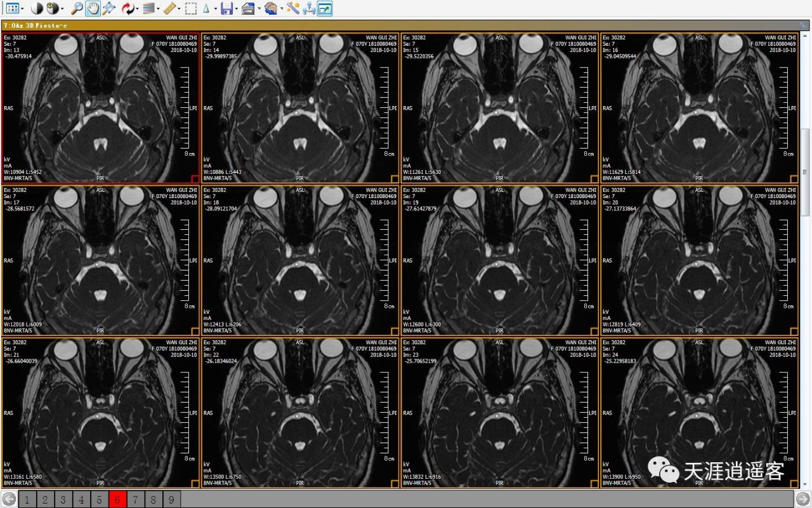Expand the print dropdown arrow

point(258,9)
